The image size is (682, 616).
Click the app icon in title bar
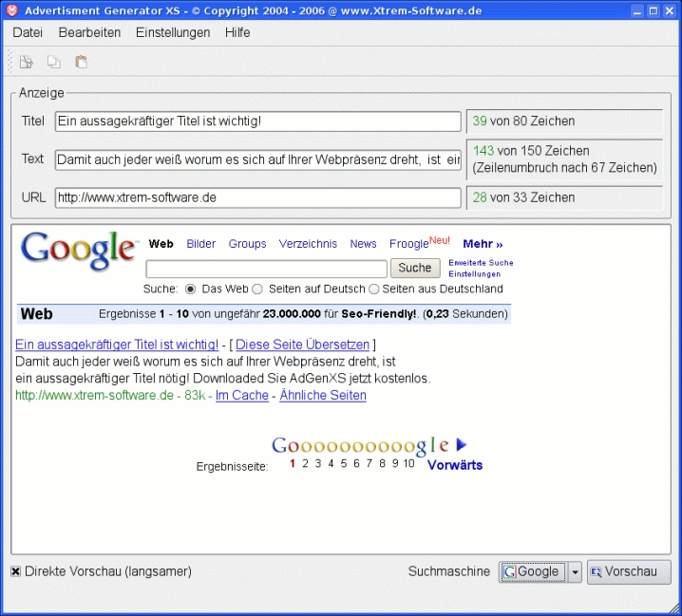coord(10,10)
